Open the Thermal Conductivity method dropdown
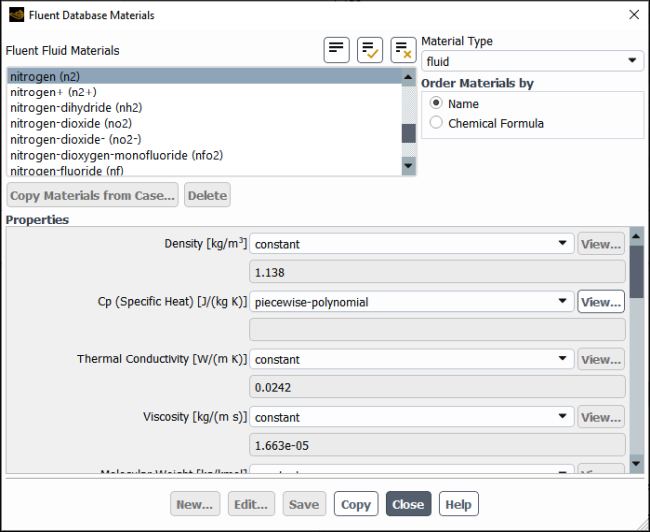 point(411,359)
